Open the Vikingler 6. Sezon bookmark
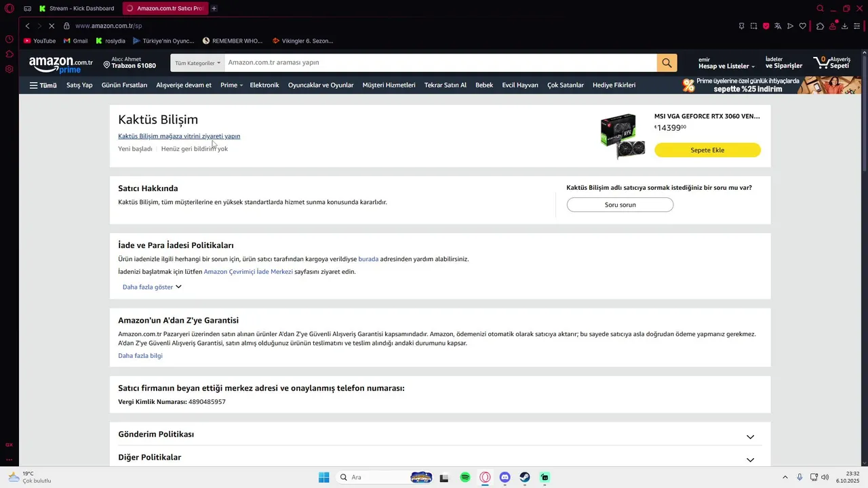This screenshot has width=868, height=488. [302, 41]
